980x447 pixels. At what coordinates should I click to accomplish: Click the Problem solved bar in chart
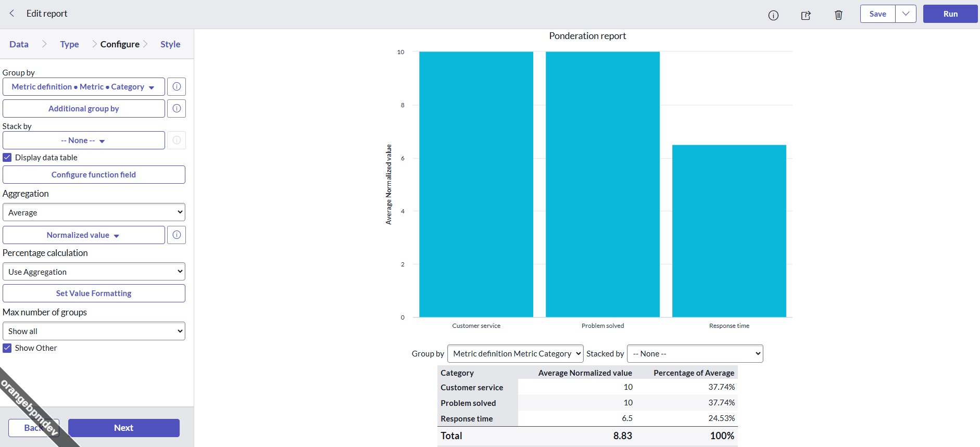click(x=603, y=184)
